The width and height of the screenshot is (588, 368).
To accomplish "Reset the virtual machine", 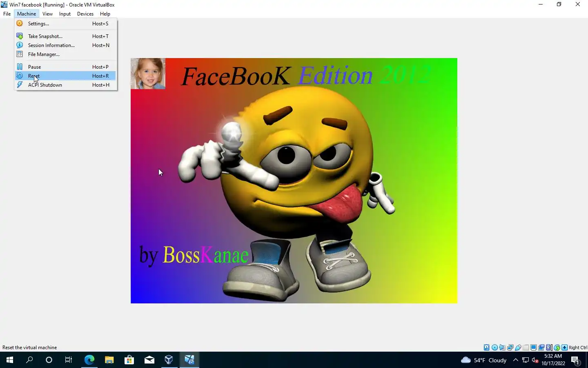I will point(65,76).
